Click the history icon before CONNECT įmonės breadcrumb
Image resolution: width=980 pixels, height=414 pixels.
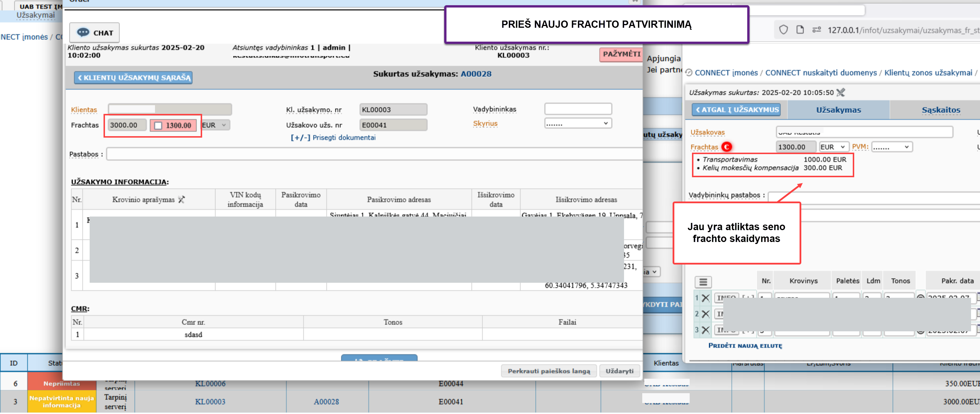coord(689,73)
